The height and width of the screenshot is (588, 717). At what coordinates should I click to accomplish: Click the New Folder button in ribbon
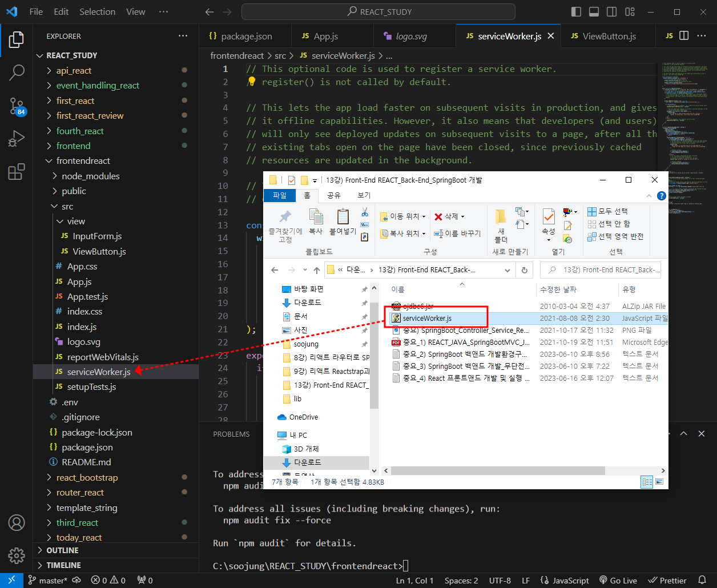click(x=501, y=225)
